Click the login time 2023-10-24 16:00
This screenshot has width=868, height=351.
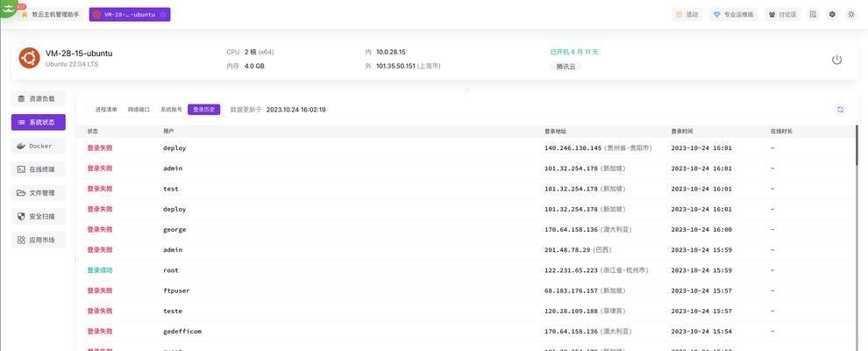point(701,230)
